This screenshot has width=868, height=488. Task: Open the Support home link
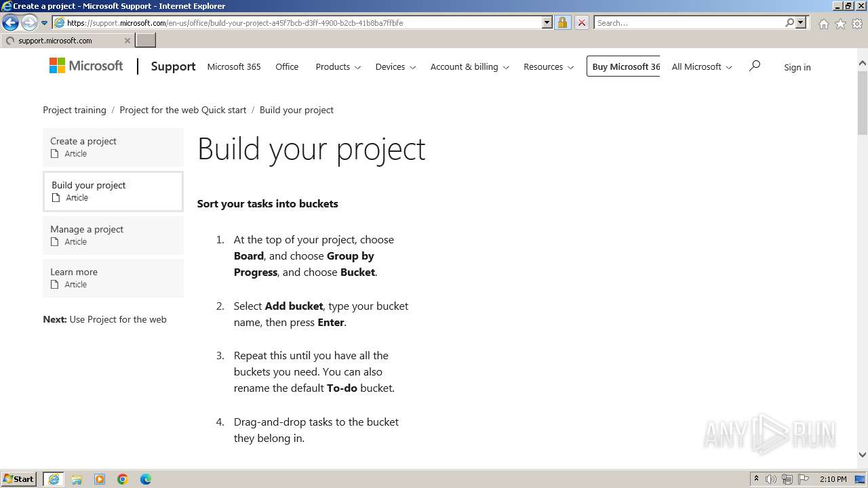point(173,66)
